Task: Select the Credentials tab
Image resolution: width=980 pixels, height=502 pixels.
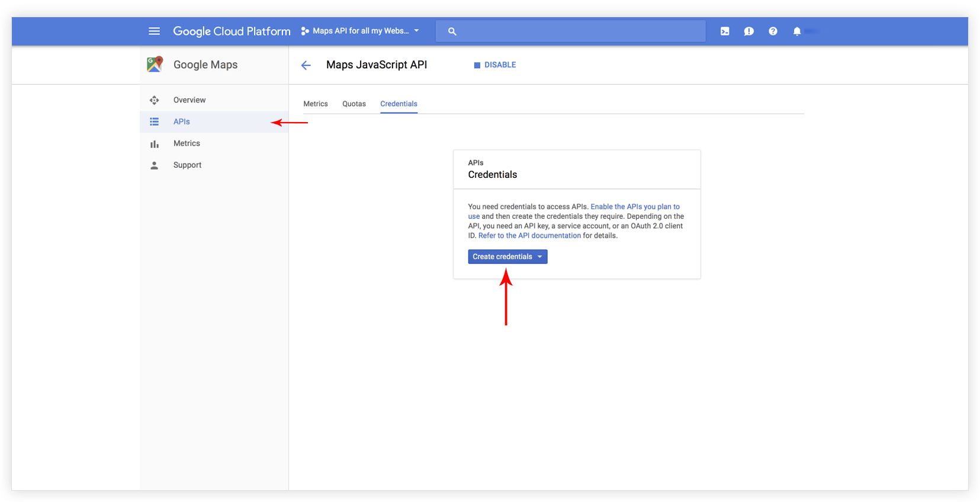Action: [399, 104]
